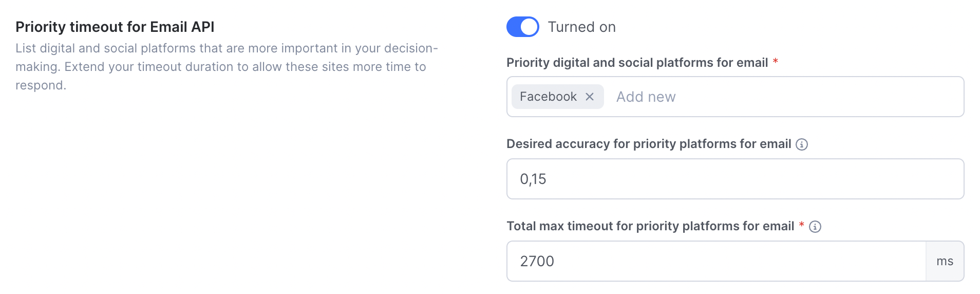Click the white knob of the enabled switch

coord(529,27)
